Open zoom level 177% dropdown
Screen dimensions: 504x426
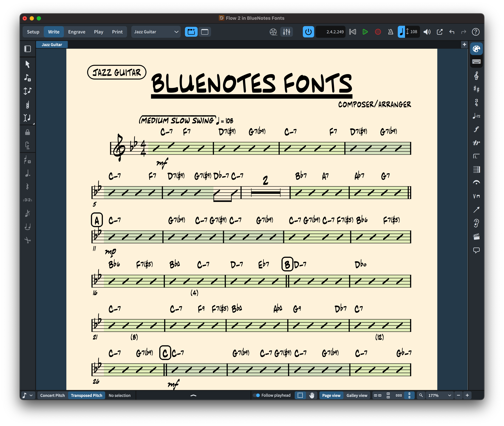(439, 395)
